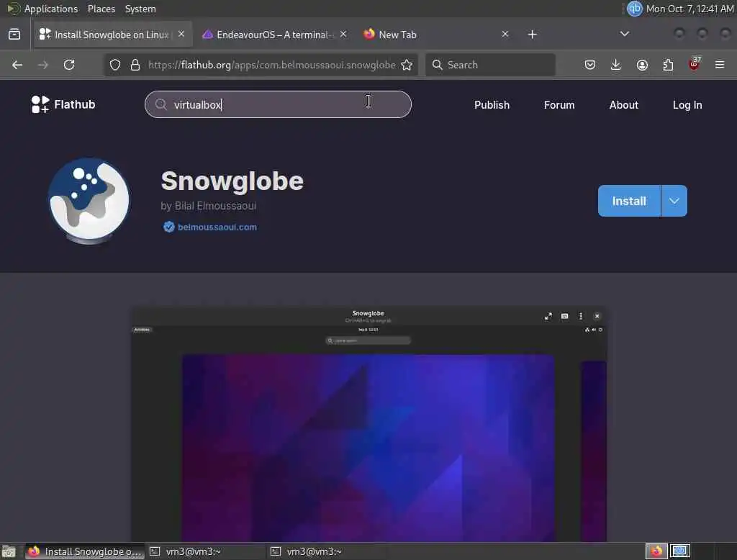This screenshot has height=560, width=737.
Task: Open a new tab with the plus button
Action: (x=532, y=35)
